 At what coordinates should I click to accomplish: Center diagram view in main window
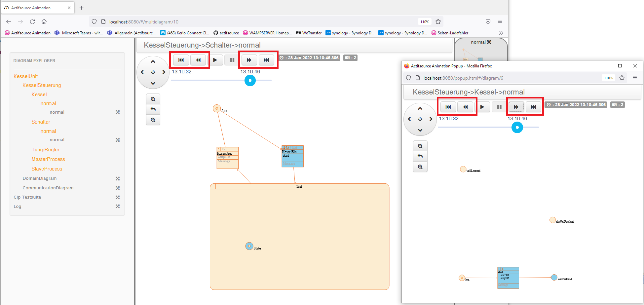153,72
